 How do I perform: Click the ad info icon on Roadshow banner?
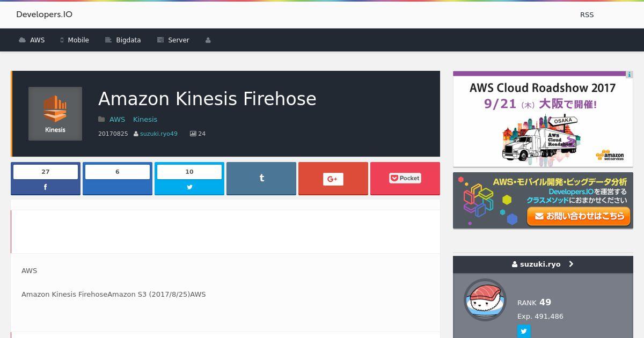tap(630, 75)
